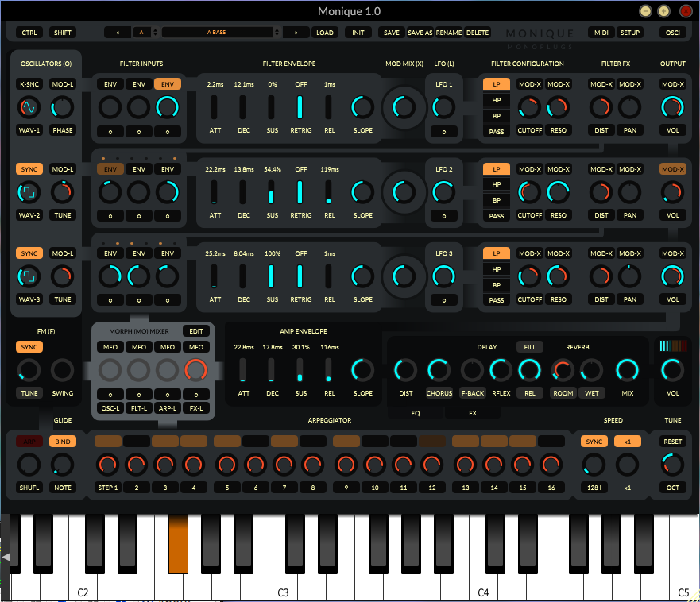Open the MIDI settings button

601,33
